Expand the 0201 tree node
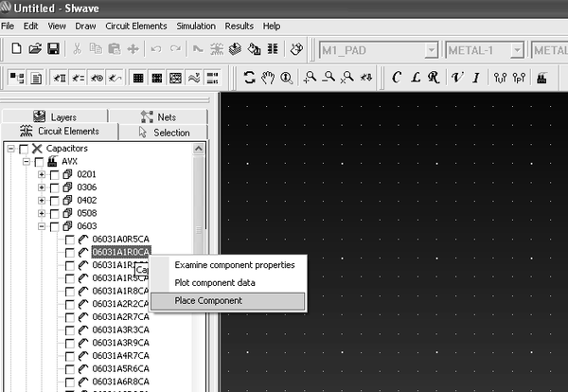Screen dimensions: 568x392 coord(42,174)
